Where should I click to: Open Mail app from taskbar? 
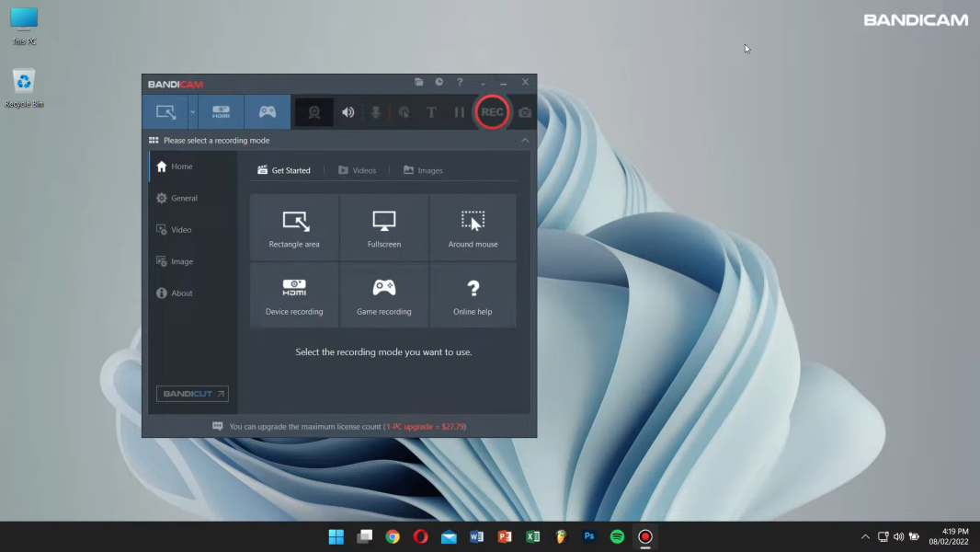tap(449, 536)
